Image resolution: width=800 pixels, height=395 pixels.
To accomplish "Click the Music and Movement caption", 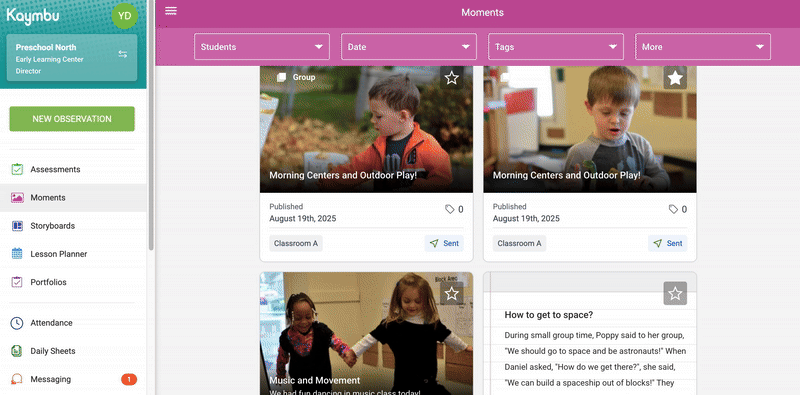I will 314,380.
